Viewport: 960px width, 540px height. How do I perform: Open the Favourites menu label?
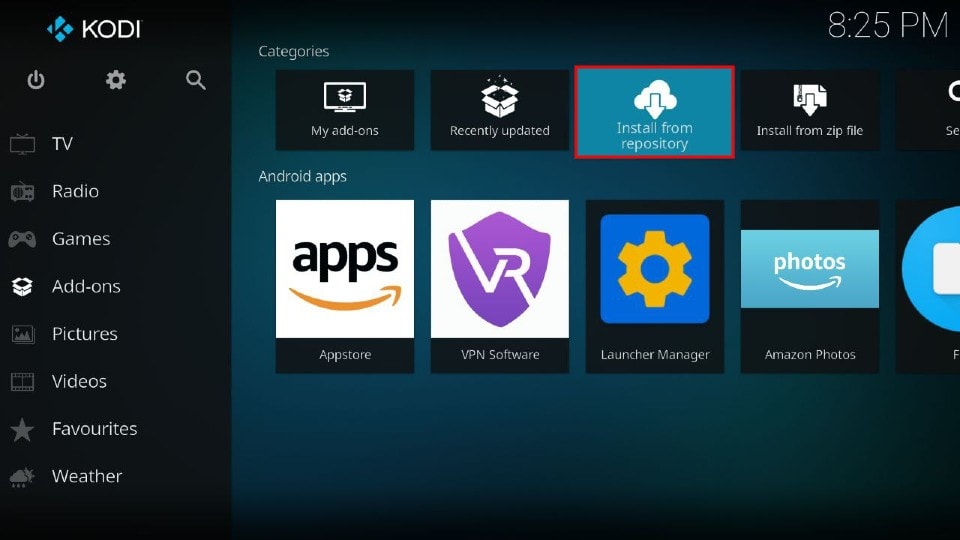coord(94,429)
